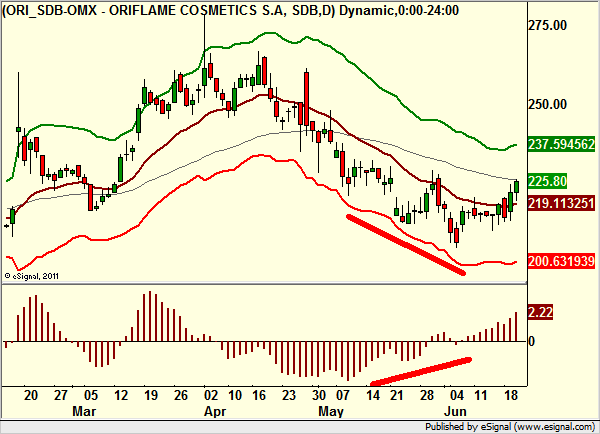Click date 28 on the time axis
Viewport: 600px width, 434px height.
point(427,395)
